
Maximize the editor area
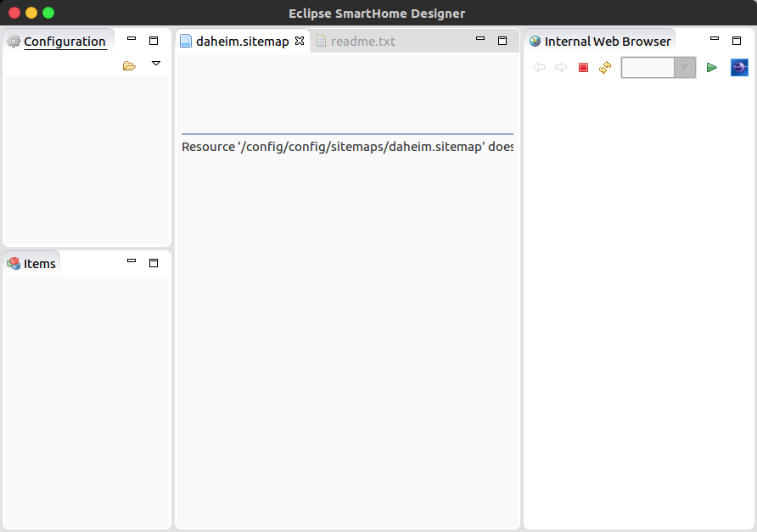[x=502, y=41]
